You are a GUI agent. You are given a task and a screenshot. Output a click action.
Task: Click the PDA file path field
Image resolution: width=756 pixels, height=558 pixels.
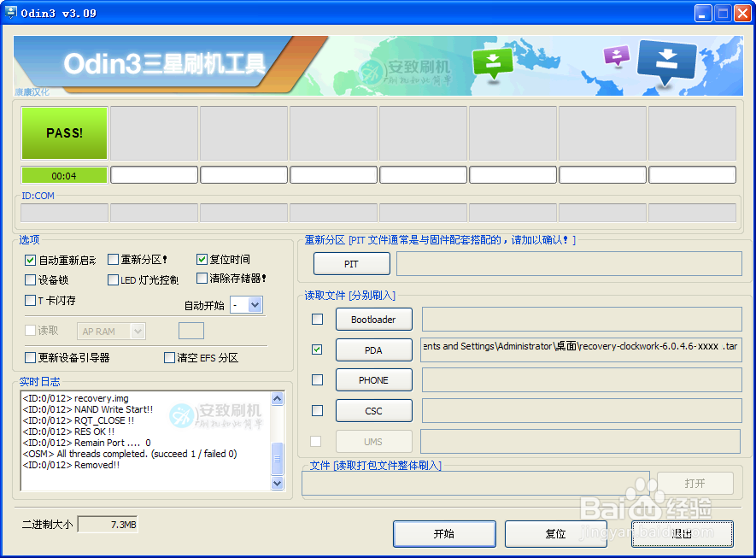pos(581,350)
